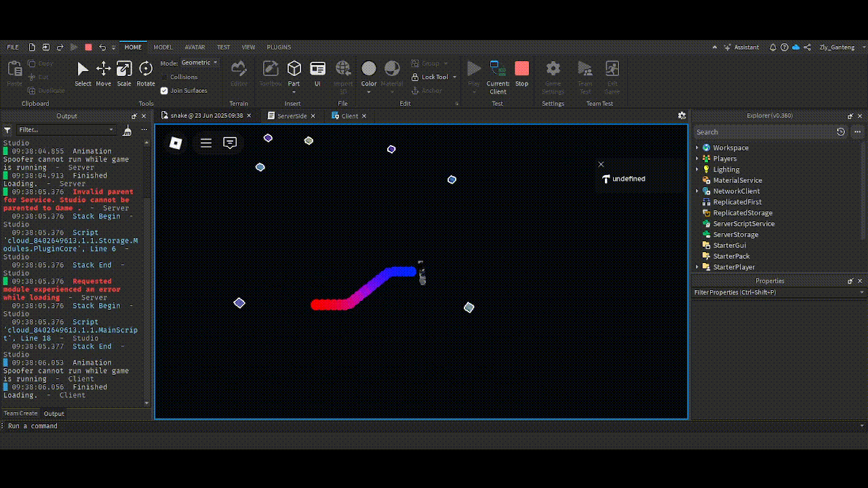Screen dimensions: 868x488
Task: Open the Part dropdown arrow
Action: tap(294, 92)
